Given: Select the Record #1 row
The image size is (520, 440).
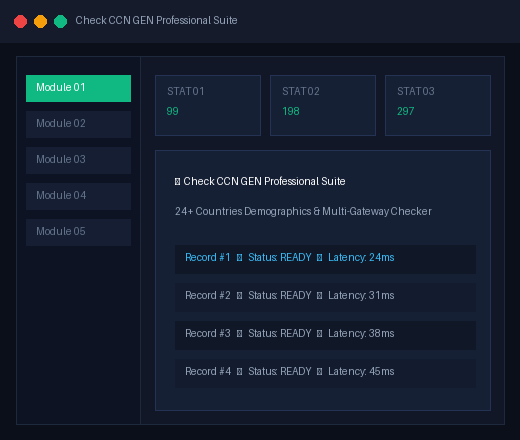Looking at the screenshot, I should [x=325, y=259].
